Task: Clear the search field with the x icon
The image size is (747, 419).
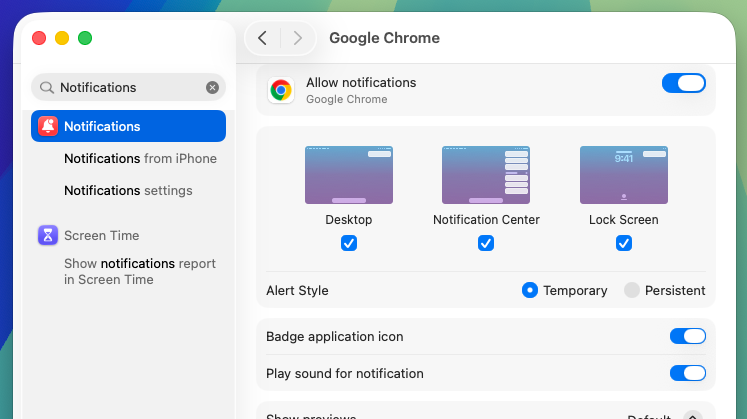Action: [x=212, y=87]
